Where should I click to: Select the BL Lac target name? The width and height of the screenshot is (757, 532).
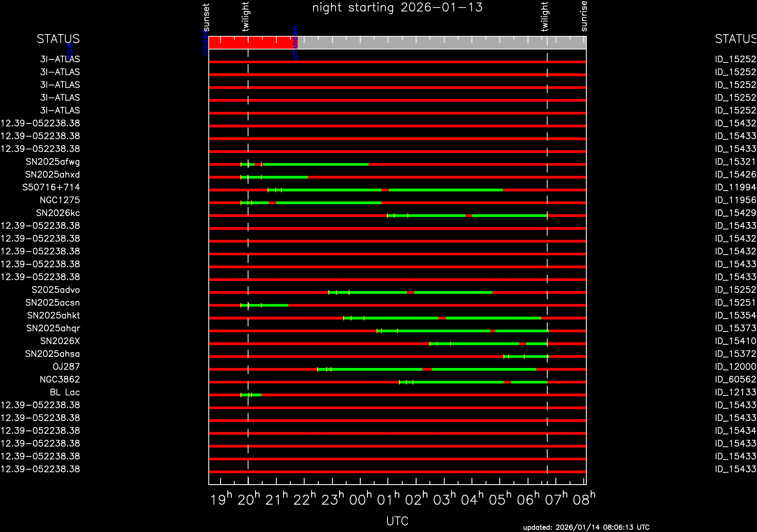65,392
